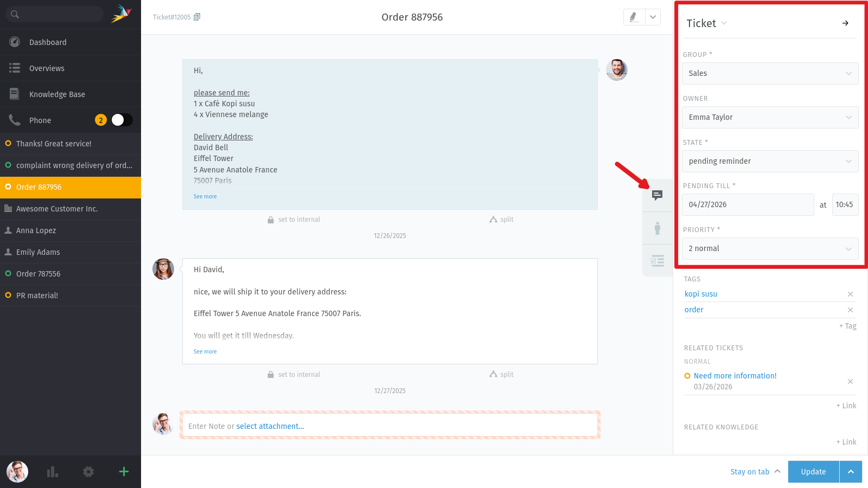Open related ticket Need more information!
The width and height of the screenshot is (868, 488).
[x=735, y=376]
